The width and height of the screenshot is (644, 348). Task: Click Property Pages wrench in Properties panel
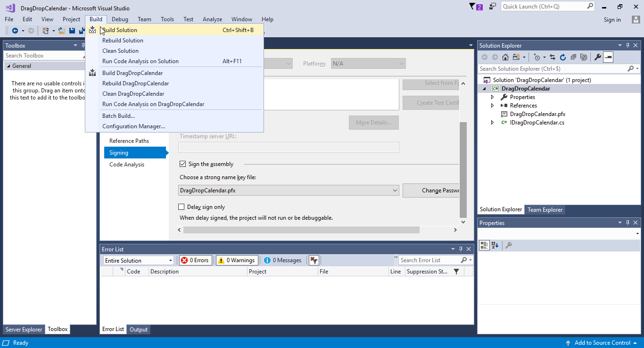[509, 245]
